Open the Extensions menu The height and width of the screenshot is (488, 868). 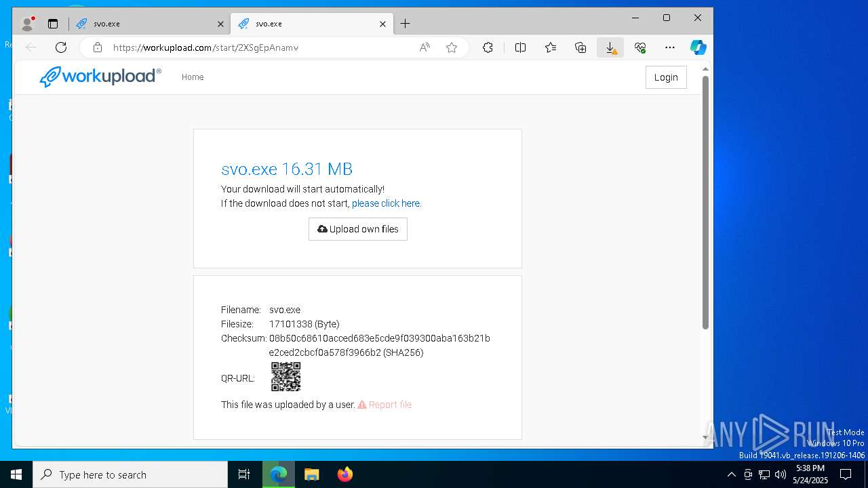[x=488, y=47]
